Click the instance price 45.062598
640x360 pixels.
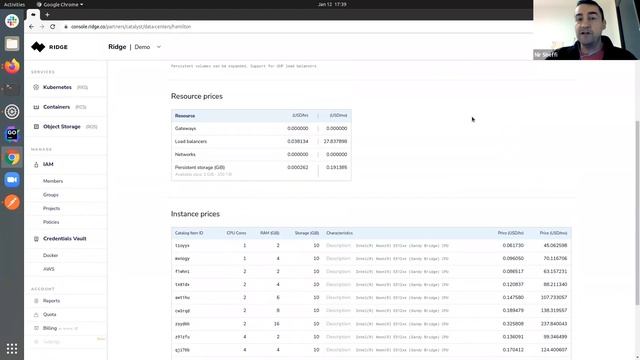555,246
